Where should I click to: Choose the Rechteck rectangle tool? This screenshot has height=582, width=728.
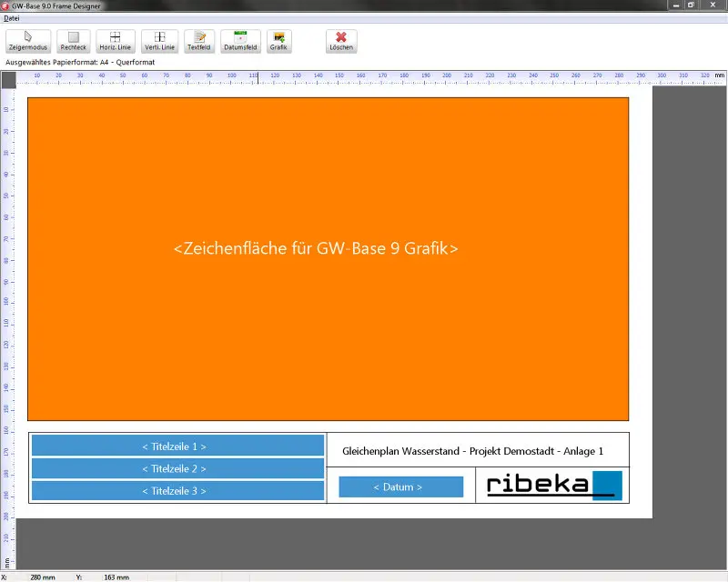74,41
